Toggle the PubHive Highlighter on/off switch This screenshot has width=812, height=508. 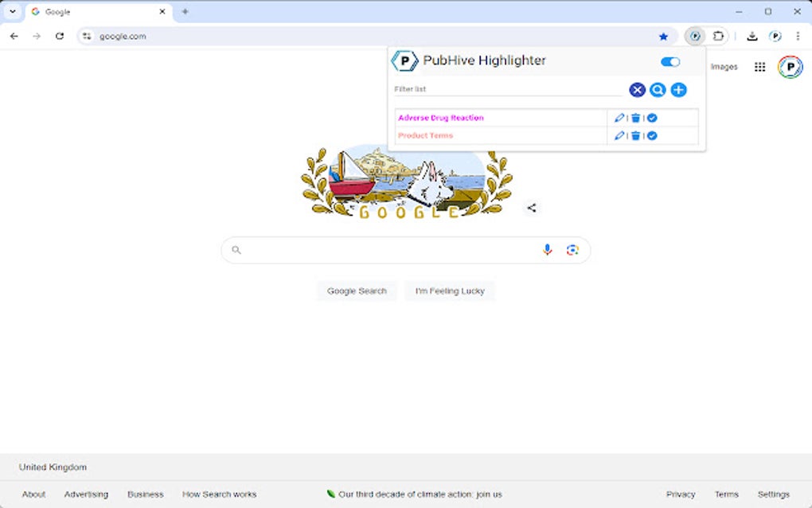(670, 61)
